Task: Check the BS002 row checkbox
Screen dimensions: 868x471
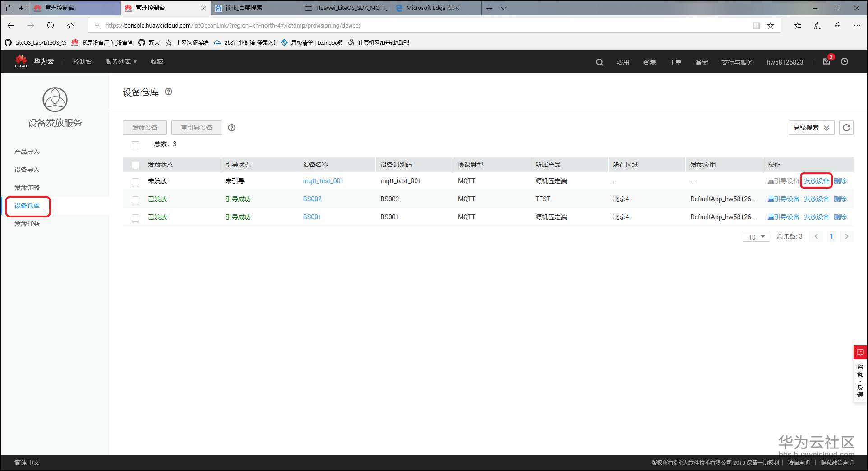Action: 135,199
